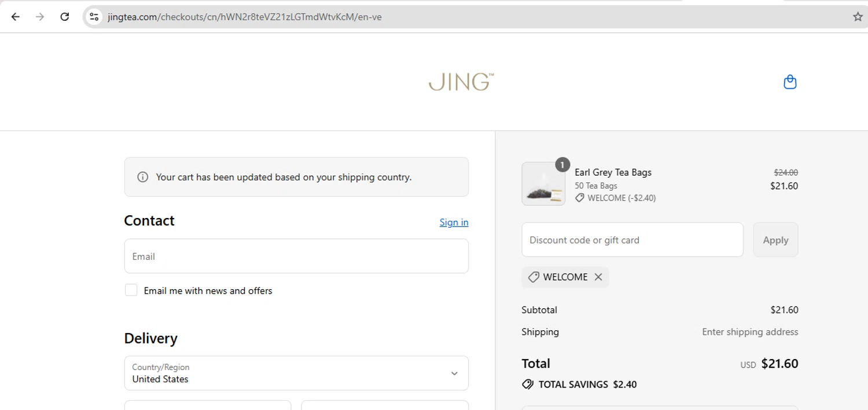
Task: Click the browser back arrow
Action: [x=16, y=17]
